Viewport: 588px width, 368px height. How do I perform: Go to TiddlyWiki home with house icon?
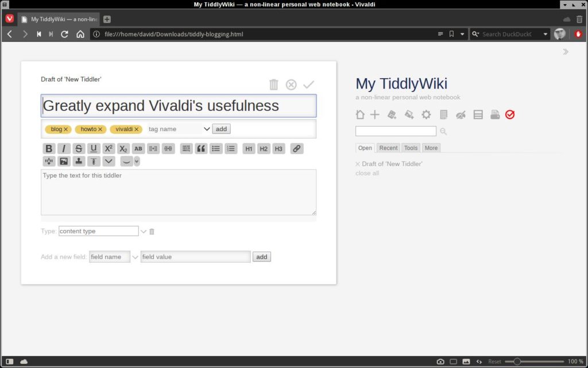tap(360, 114)
